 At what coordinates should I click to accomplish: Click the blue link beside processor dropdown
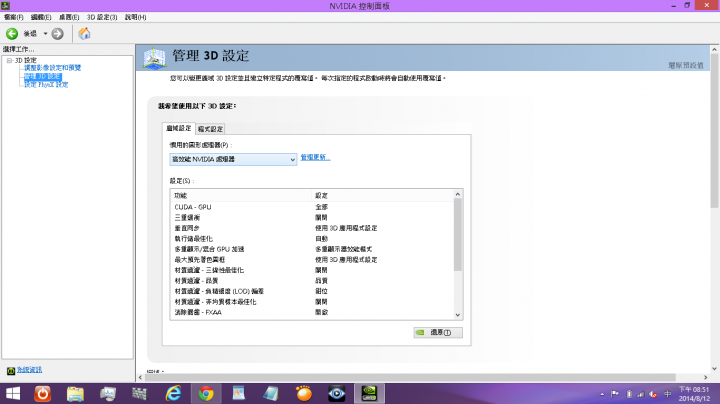(x=315, y=157)
